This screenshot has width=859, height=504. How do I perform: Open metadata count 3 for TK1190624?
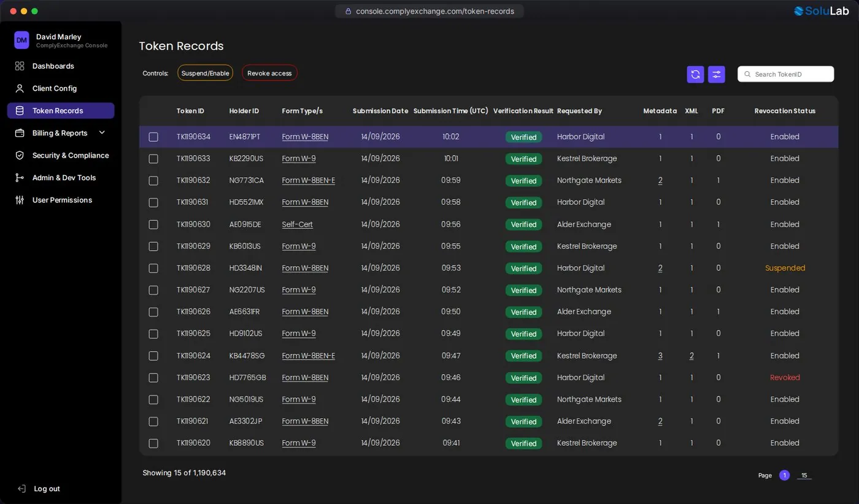point(660,356)
